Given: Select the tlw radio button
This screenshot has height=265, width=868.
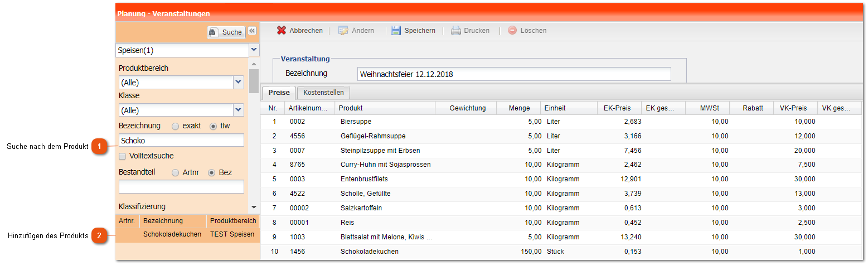Looking at the screenshot, I should (x=213, y=126).
